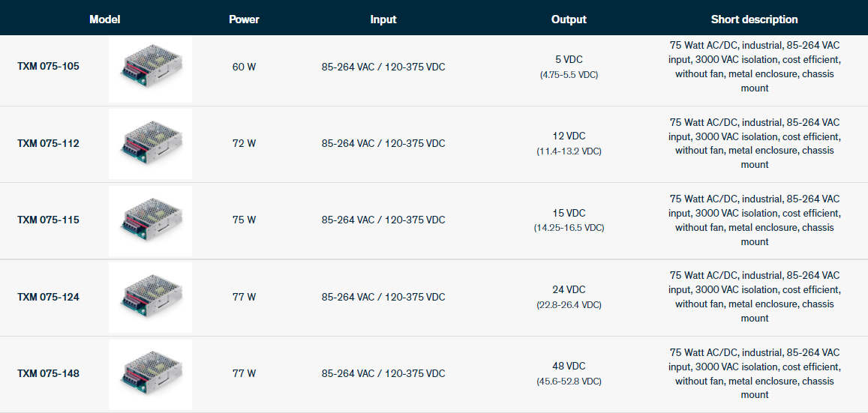Open model TXM 075-124

click(x=48, y=297)
